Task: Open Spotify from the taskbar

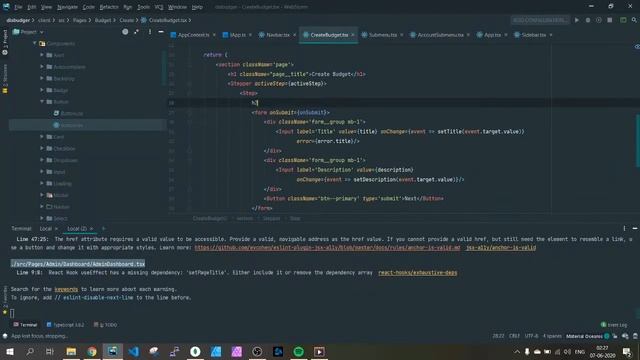Action: [x=298, y=351]
